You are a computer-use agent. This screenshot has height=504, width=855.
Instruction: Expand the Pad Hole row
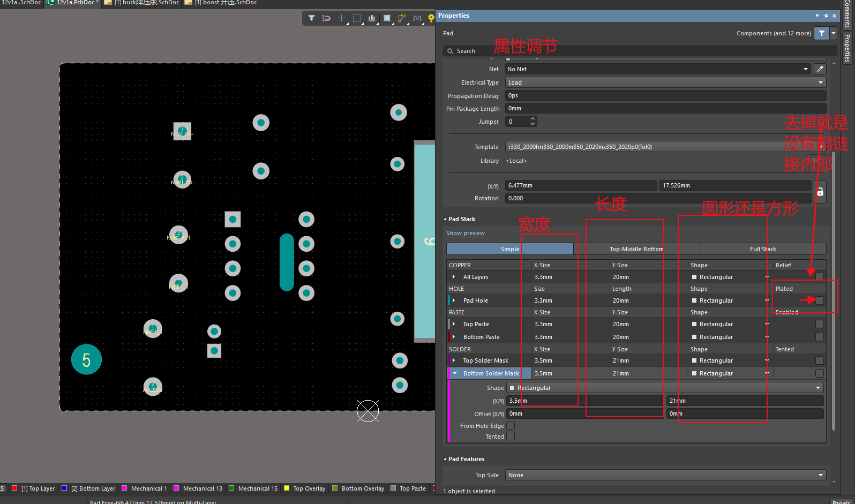(454, 300)
